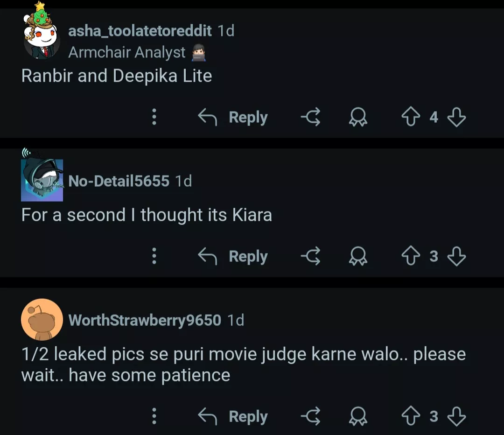Click No-Detail5655's hooded avatar
Screen dimensions: 504x435
pos(42,180)
